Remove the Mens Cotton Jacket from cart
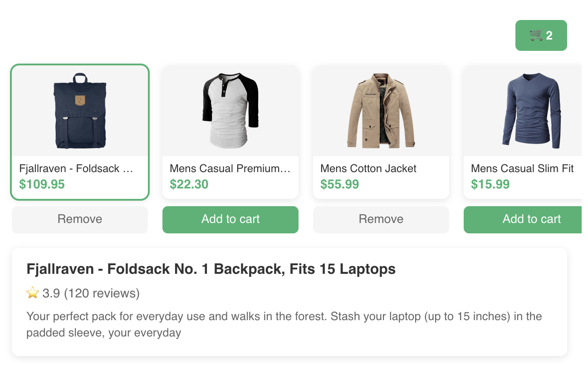Image resolution: width=588 pixels, height=366 pixels. pyautogui.click(x=381, y=219)
